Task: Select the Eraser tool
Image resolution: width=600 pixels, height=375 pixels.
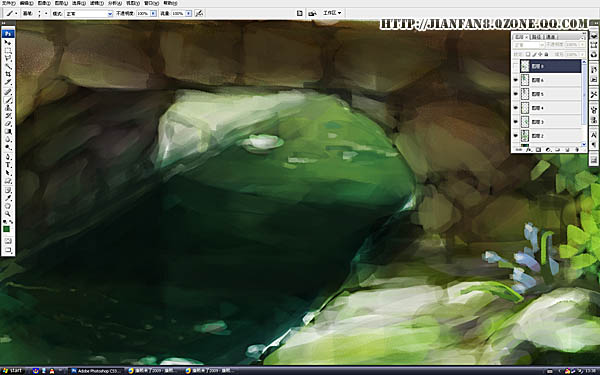Action: [8, 124]
